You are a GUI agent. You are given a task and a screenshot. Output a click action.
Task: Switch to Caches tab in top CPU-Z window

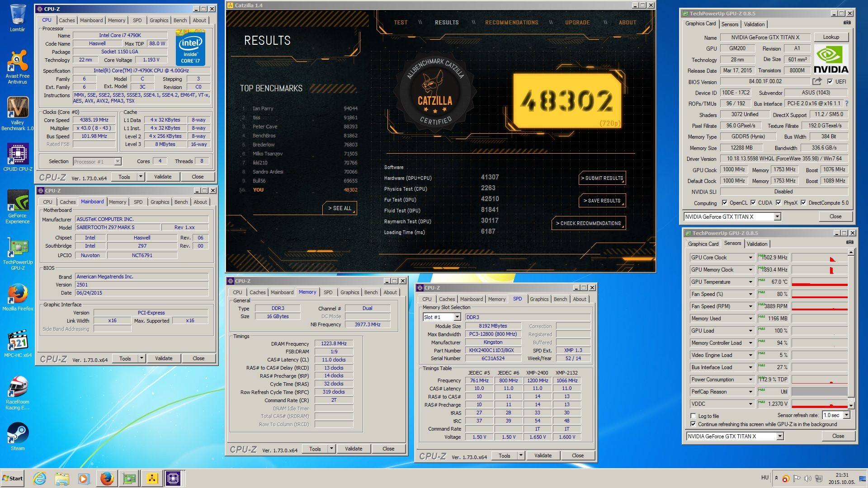(x=66, y=20)
